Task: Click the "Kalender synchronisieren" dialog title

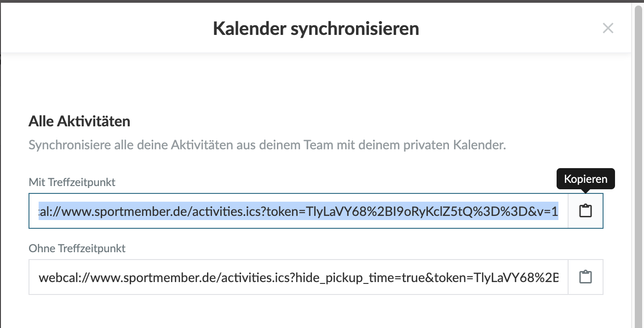Action: pyautogui.click(x=316, y=28)
